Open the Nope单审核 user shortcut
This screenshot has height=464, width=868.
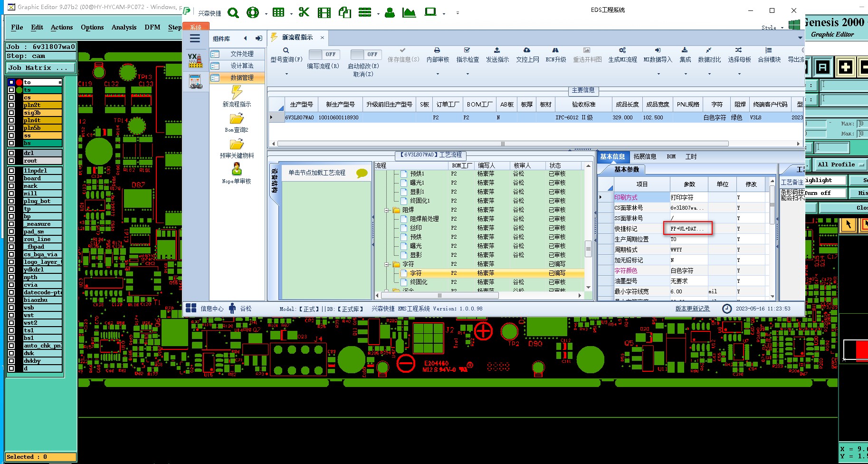237,173
